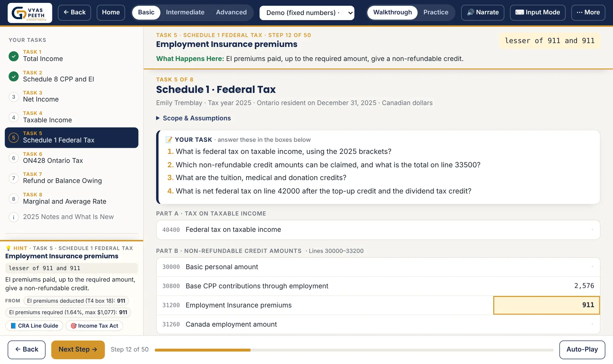This screenshot has width=613, height=364.
Task: Open Task 6 ON428 Ontario Tax
Action: (72, 158)
